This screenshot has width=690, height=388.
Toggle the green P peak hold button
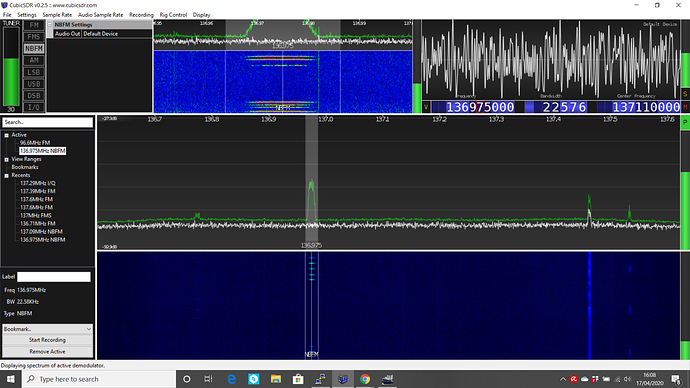[685, 122]
